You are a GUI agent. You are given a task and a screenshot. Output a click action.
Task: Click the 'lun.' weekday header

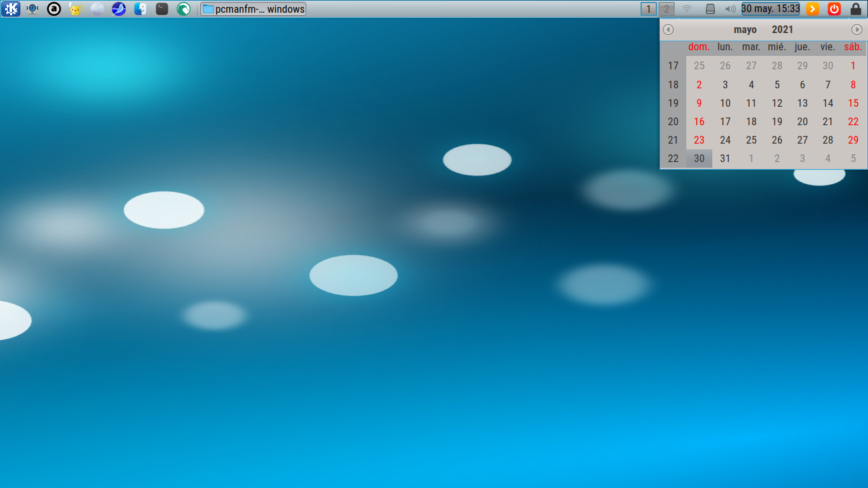pyautogui.click(x=725, y=47)
